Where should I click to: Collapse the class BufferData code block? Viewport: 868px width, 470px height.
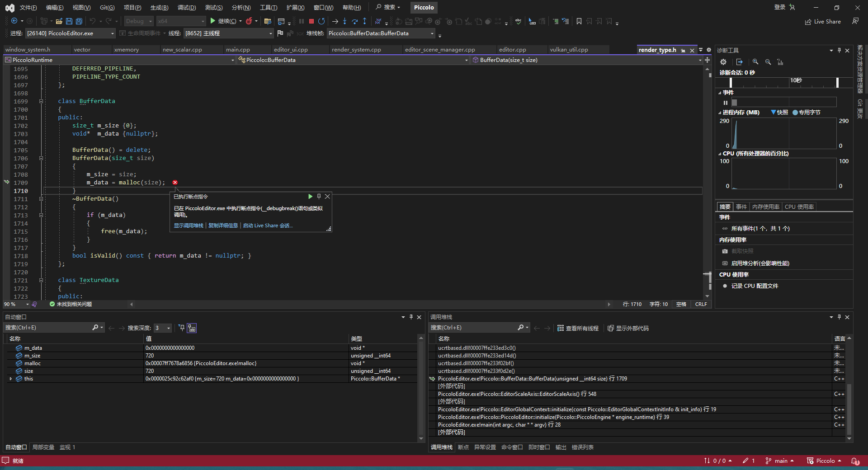tap(41, 101)
